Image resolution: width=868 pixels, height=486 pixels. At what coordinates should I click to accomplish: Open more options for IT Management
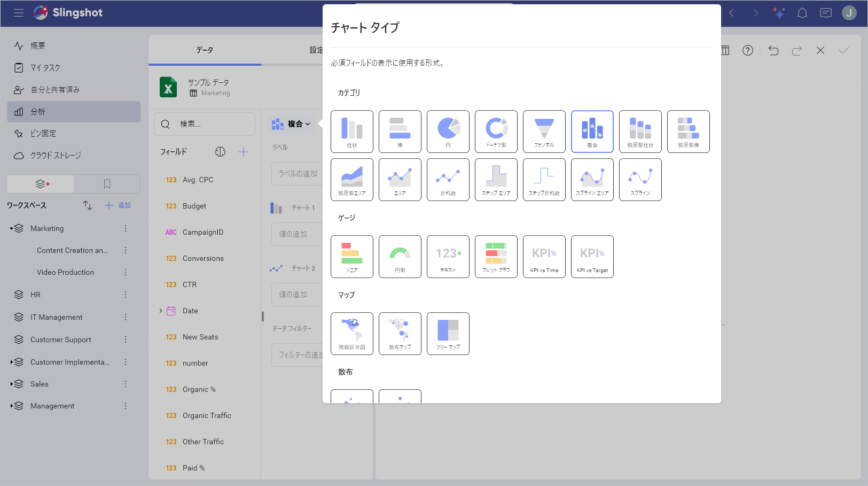pos(126,317)
